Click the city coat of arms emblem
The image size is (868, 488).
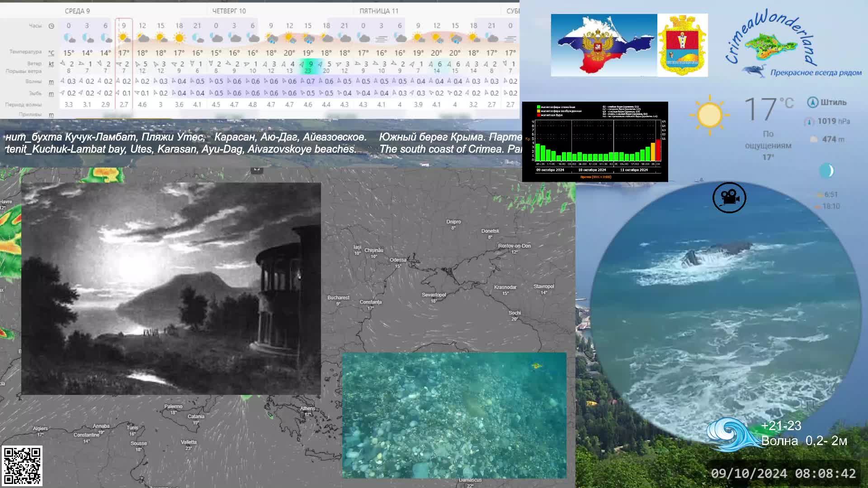tap(682, 45)
